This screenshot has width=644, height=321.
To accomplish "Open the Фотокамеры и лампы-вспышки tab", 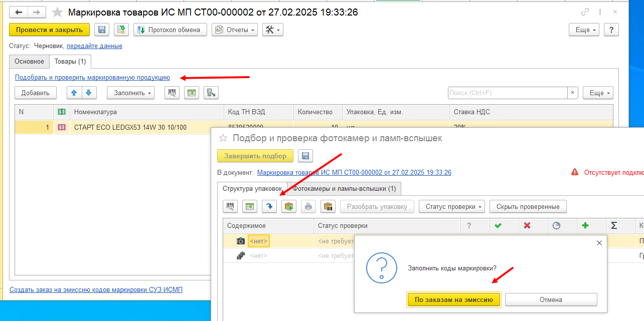I will [x=344, y=189].
